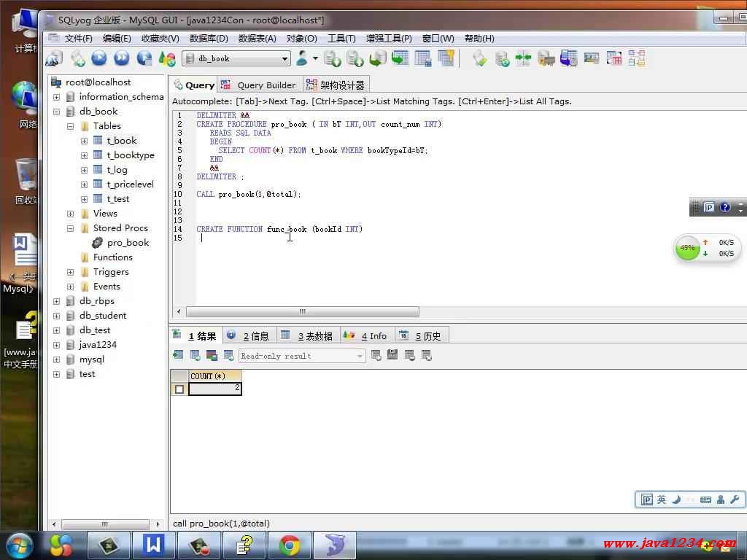Open the Word icon on the taskbar
This screenshot has width=747, height=560.
153,545
